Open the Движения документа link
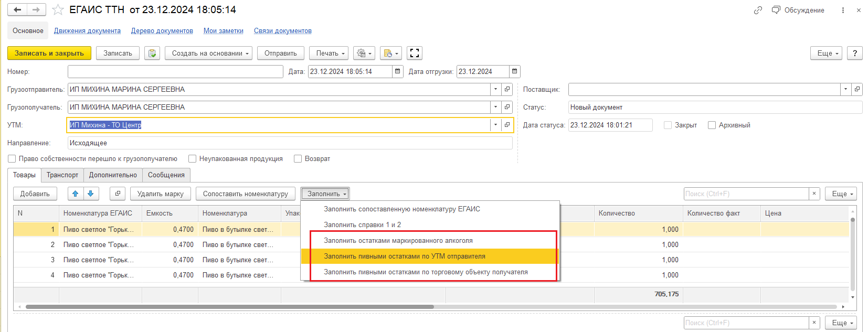This screenshot has height=332, width=868. click(87, 31)
